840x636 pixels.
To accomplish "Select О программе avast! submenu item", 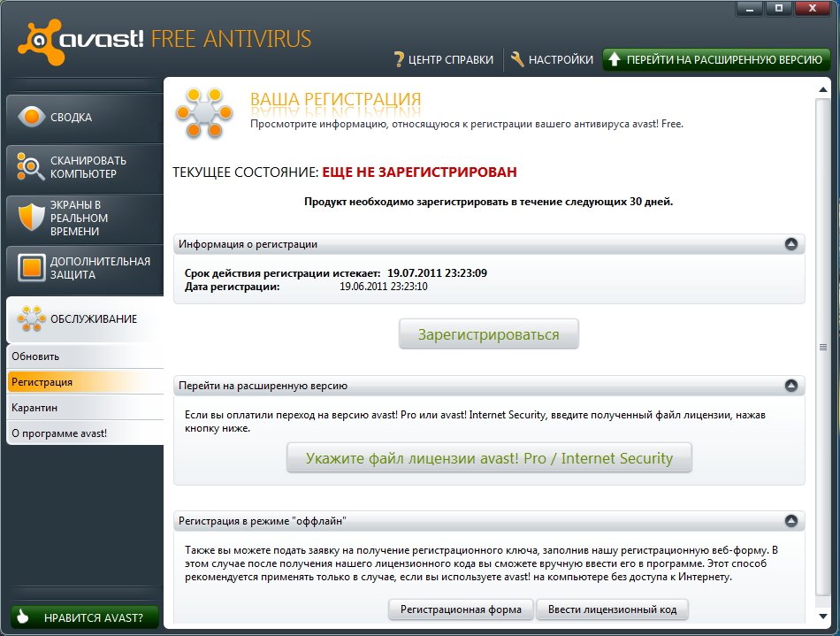I will coord(85,433).
